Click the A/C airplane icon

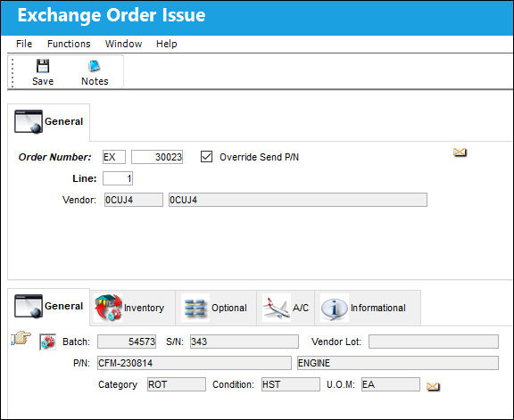coord(277,308)
